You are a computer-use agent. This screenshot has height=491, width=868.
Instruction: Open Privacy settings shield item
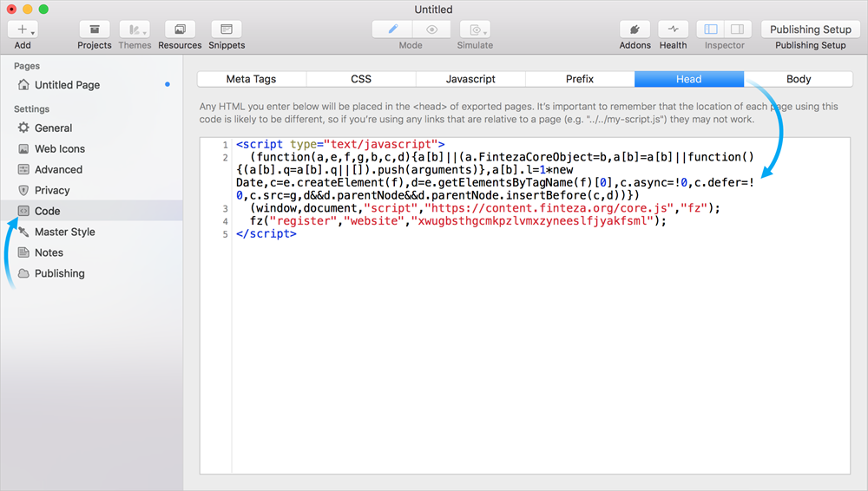pyautogui.click(x=51, y=190)
